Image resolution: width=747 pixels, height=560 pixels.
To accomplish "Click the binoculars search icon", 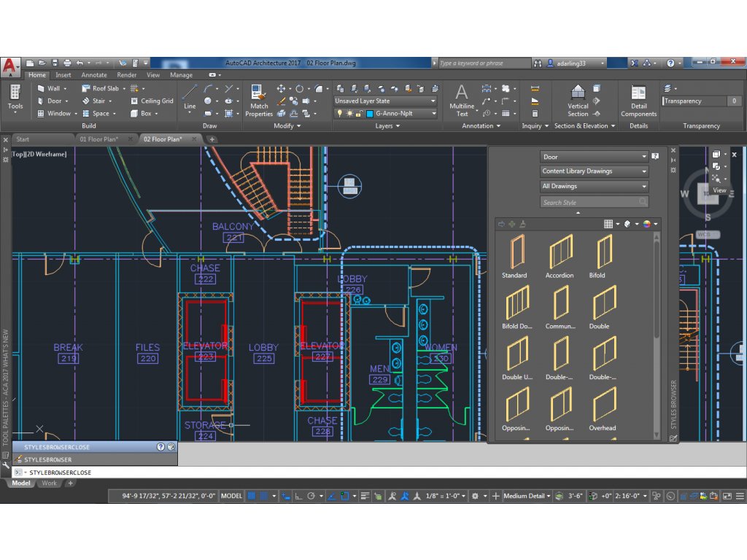I will pos(538,63).
